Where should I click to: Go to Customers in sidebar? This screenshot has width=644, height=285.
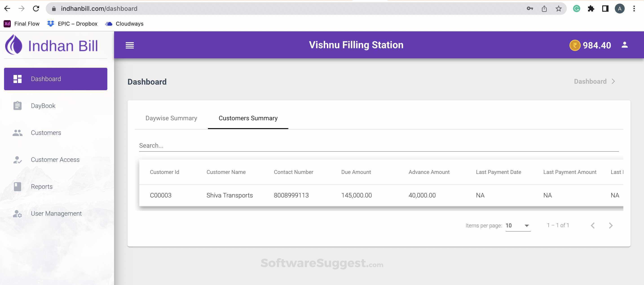(46, 133)
